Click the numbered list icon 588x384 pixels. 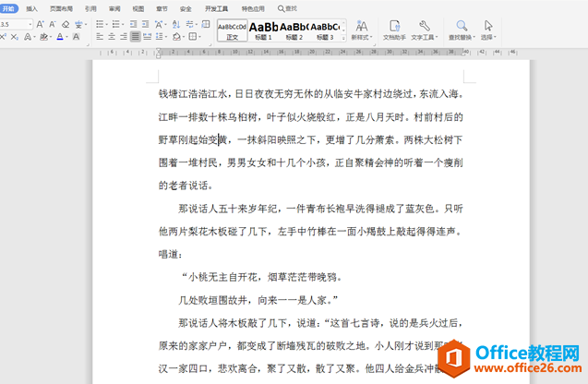(x=115, y=25)
